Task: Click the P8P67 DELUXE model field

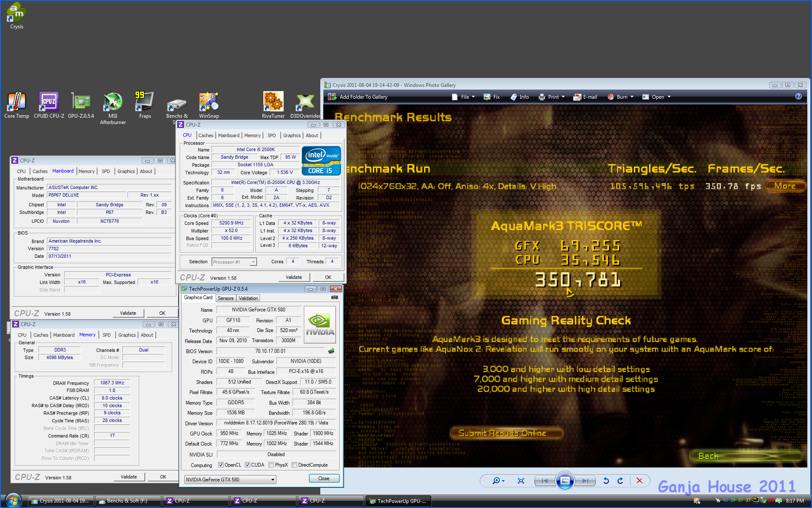Action: click(x=86, y=195)
